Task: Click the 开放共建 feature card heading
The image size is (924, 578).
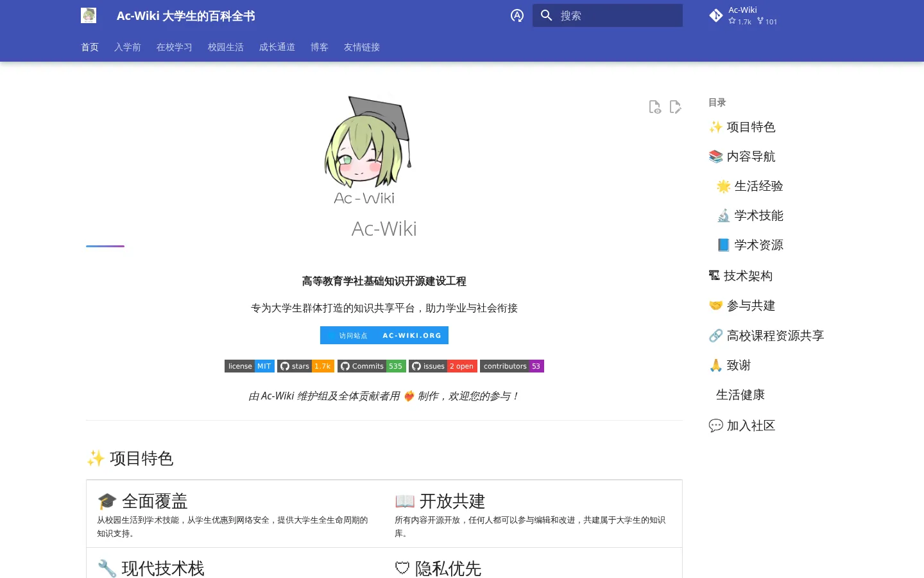Action: point(440,501)
